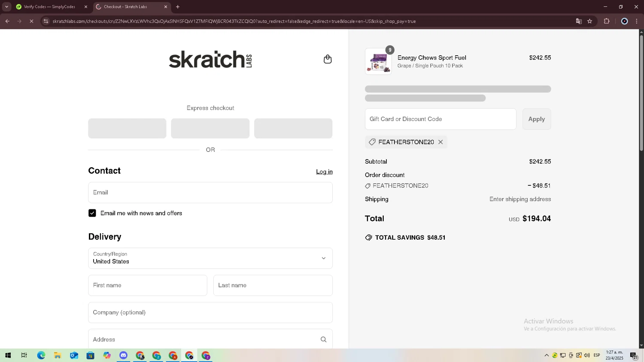Viewport: 644px width, 362px height.
Task: Launch Microsoft Edge from taskbar
Action: [41, 356]
